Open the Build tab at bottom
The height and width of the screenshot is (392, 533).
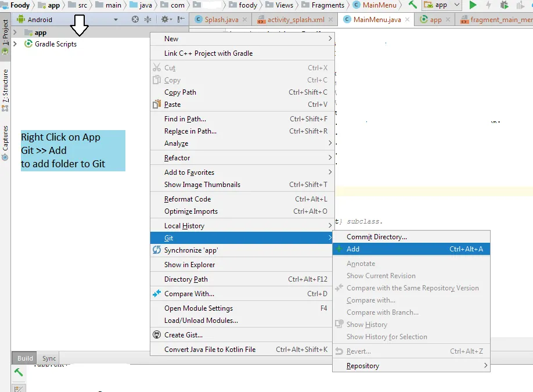coord(25,358)
